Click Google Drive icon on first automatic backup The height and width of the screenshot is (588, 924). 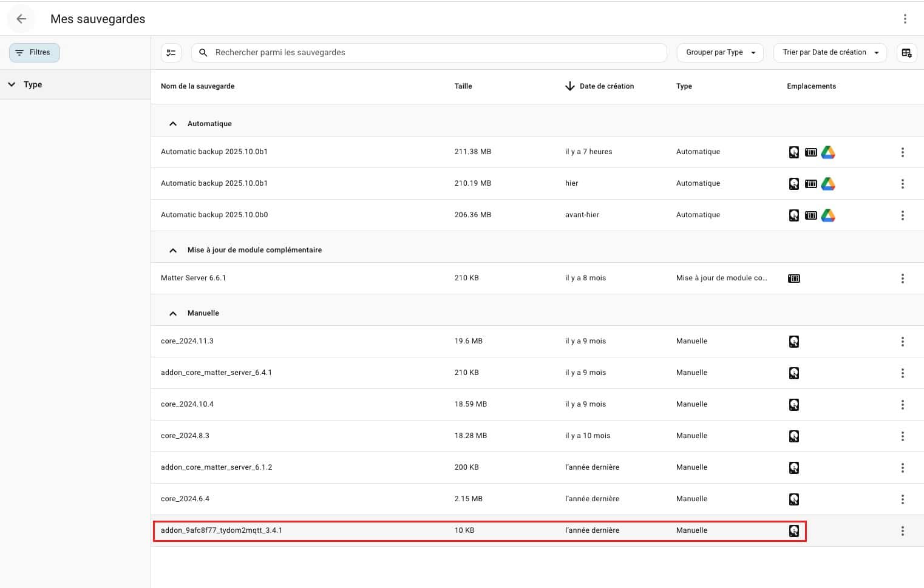point(828,152)
